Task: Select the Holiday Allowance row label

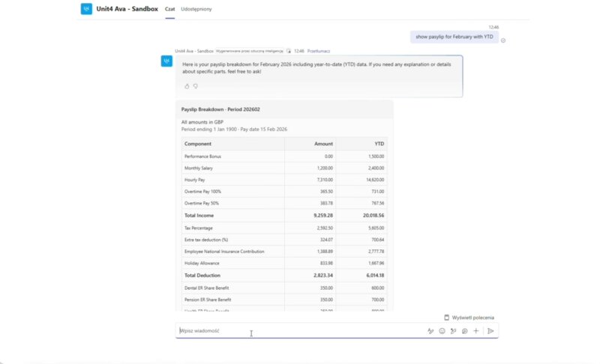Action: pyautogui.click(x=202, y=264)
